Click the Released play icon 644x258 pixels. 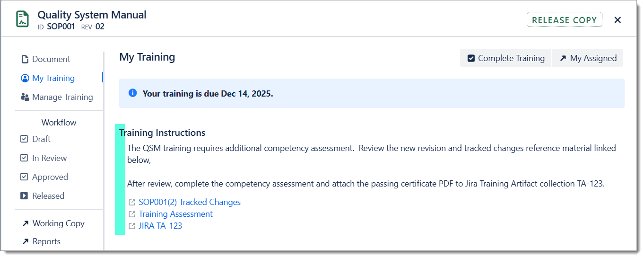(24, 196)
